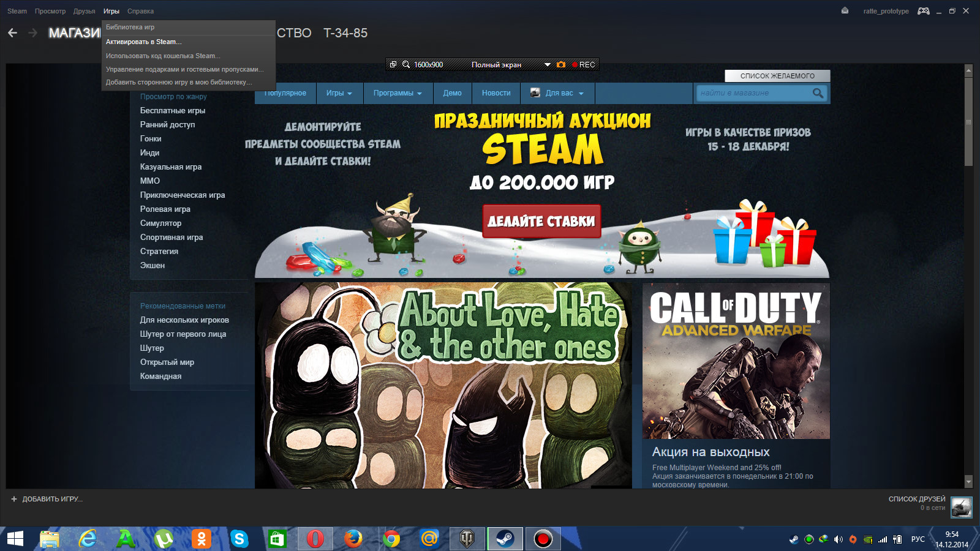The image size is (980, 551).
Task: Expand the Программы dropdown tab
Action: tap(398, 93)
